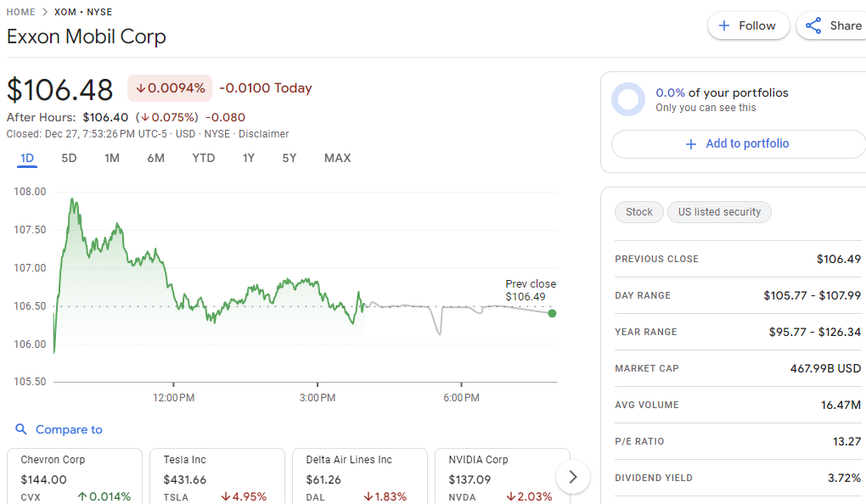Select the 1Y chart range
The width and height of the screenshot is (866, 504).
tap(249, 159)
